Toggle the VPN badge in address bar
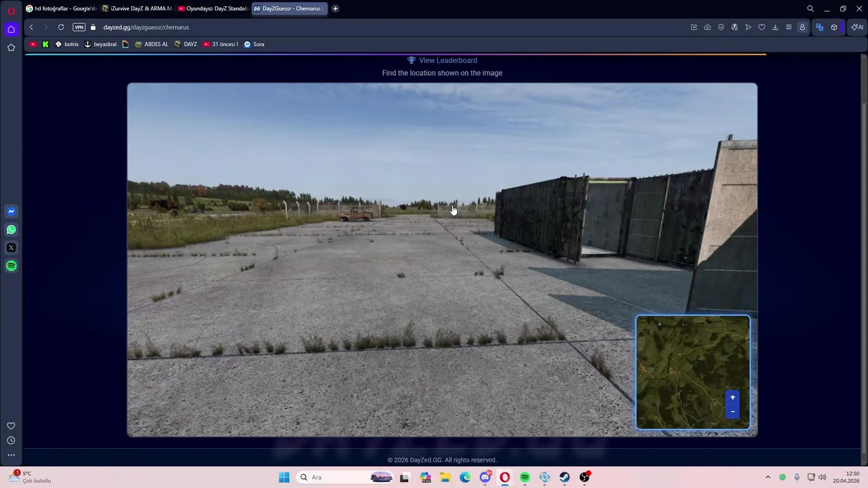 tap(79, 27)
